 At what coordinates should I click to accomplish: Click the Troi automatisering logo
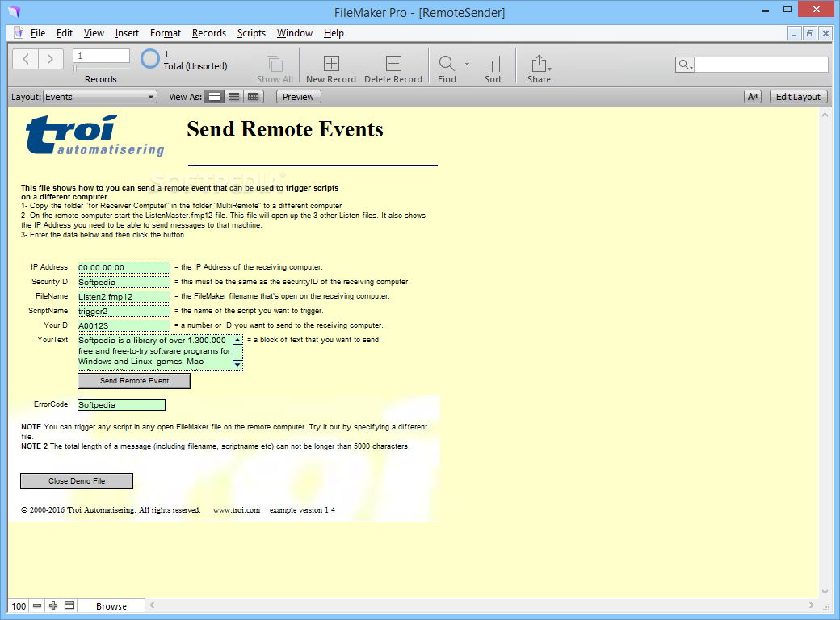94,135
